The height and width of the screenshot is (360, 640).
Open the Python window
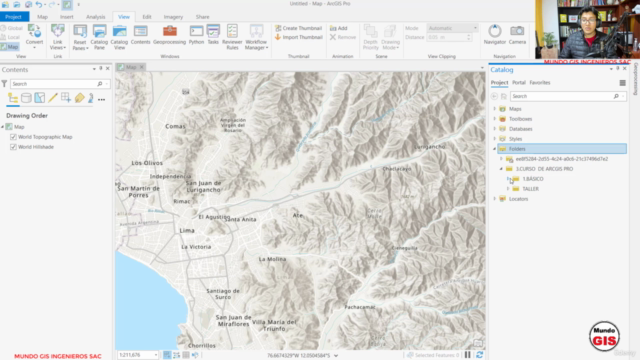(x=196, y=35)
